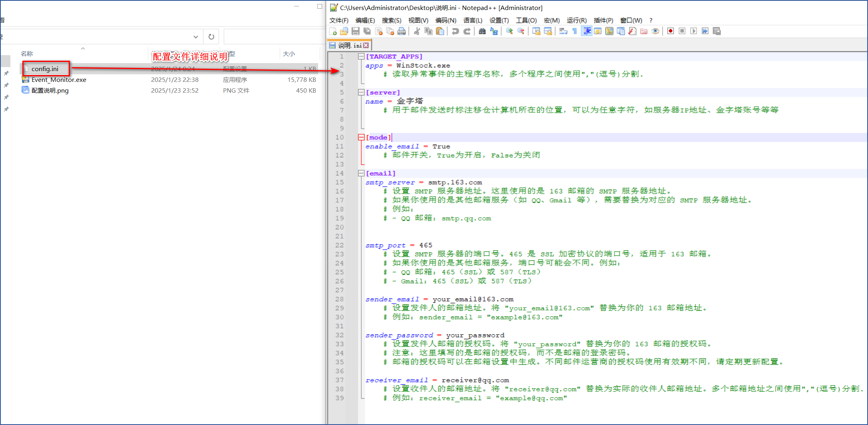Screen dimensions: 868x425
Task: Collapse the [email] section fold marker
Action: point(361,173)
